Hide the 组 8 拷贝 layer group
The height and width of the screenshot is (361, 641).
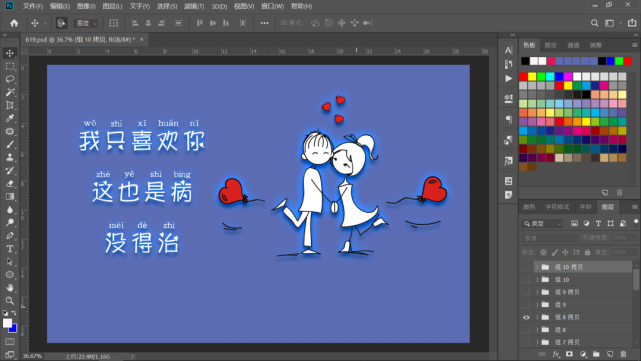[526, 317]
